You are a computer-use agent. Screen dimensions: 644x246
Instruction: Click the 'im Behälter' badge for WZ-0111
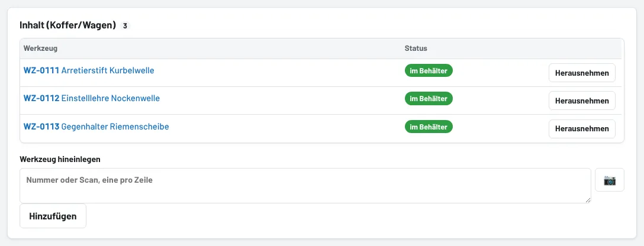click(x=429, y=70)
